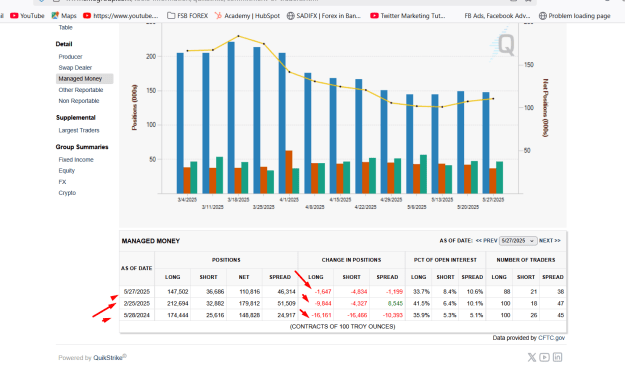
Task: Open the Maps bookmark
Action: point(64,16)
